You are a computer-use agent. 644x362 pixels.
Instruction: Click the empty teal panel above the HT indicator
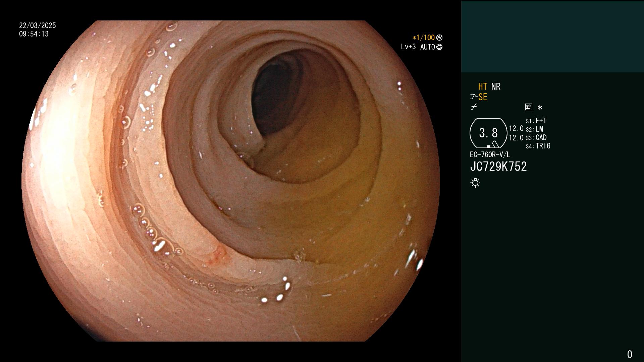[552, 37]
